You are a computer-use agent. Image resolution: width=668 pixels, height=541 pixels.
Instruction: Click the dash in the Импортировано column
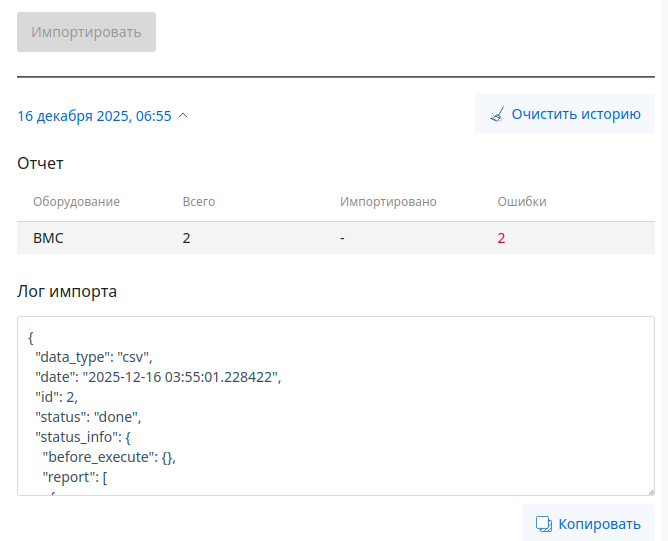[342, 238]
